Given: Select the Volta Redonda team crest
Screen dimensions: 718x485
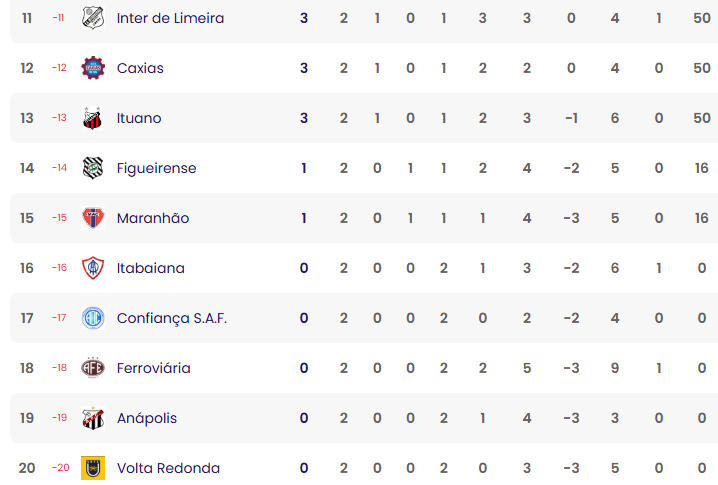Looking at the screenshot, I should coord(93,468).
